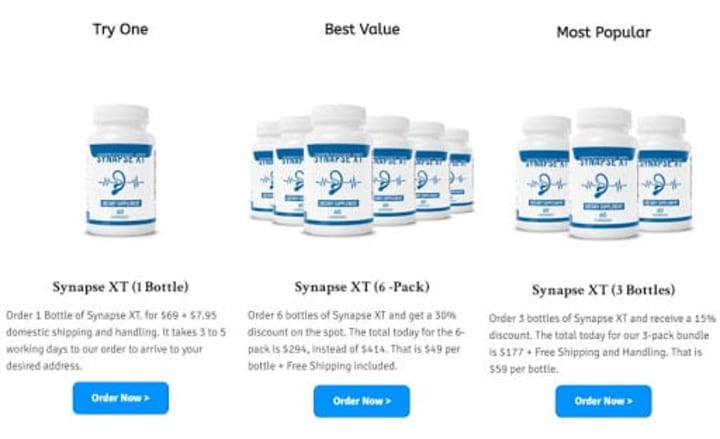Viewport: 720px width, 439px height.
Task: Click the Best Value heading
Action: pos(362,29)
